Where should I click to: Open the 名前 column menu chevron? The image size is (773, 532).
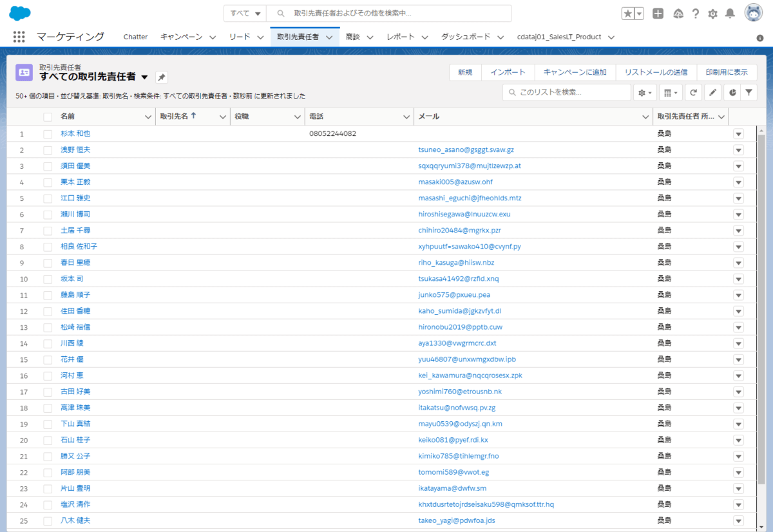[148, 117]
